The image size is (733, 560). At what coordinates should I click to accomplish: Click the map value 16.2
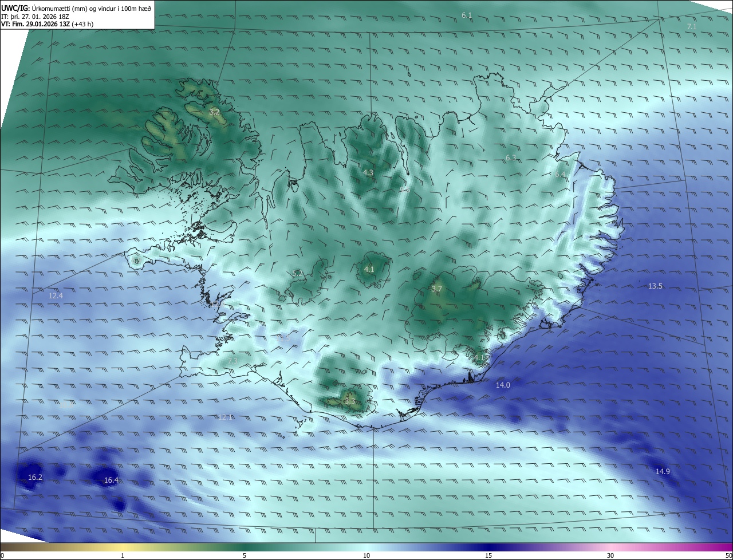(x=35, y=477)
